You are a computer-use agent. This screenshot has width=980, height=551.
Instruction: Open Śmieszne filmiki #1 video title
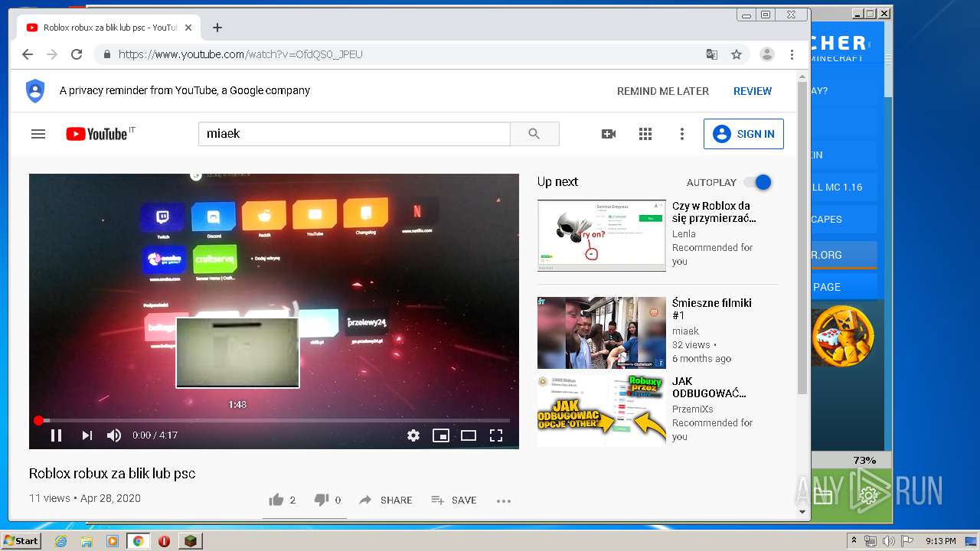point(712,309)
